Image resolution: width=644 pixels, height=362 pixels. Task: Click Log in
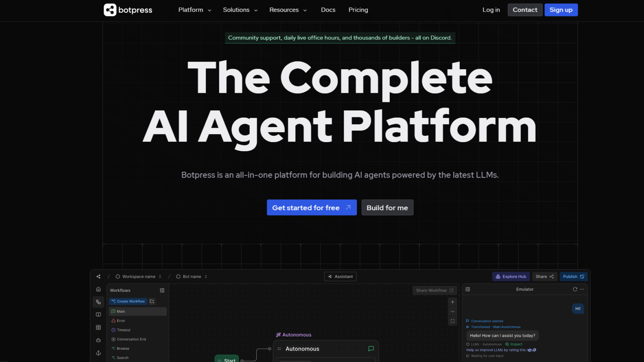click(x=491, y=10)
